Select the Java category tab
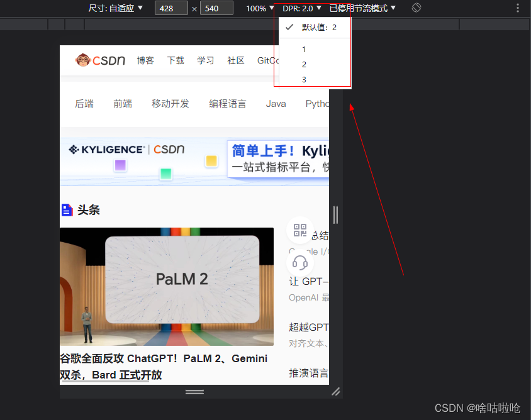 point(276,104)
